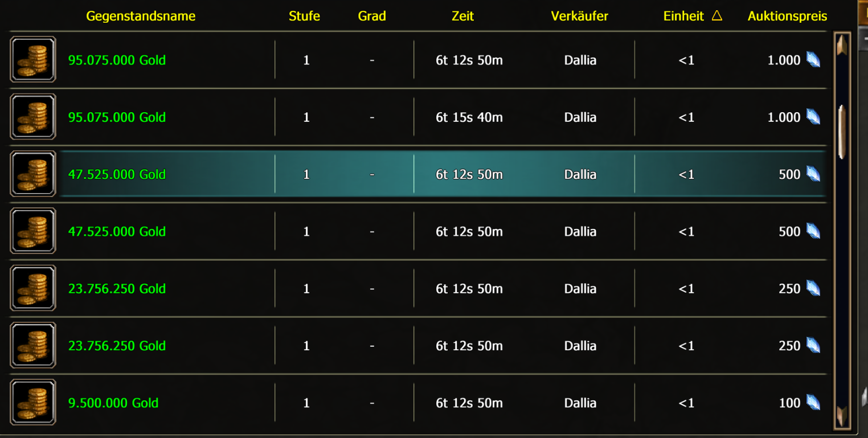Viewport: 868px width, 438px height.
Task: Click the coin stack icon for 9.500.000 Gold
Action: point(33,403)
